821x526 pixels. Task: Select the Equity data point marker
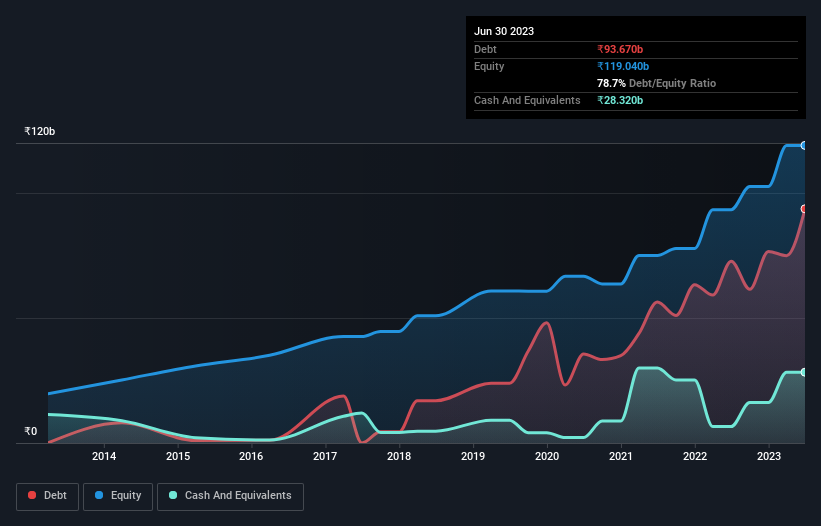coord(804,146)
